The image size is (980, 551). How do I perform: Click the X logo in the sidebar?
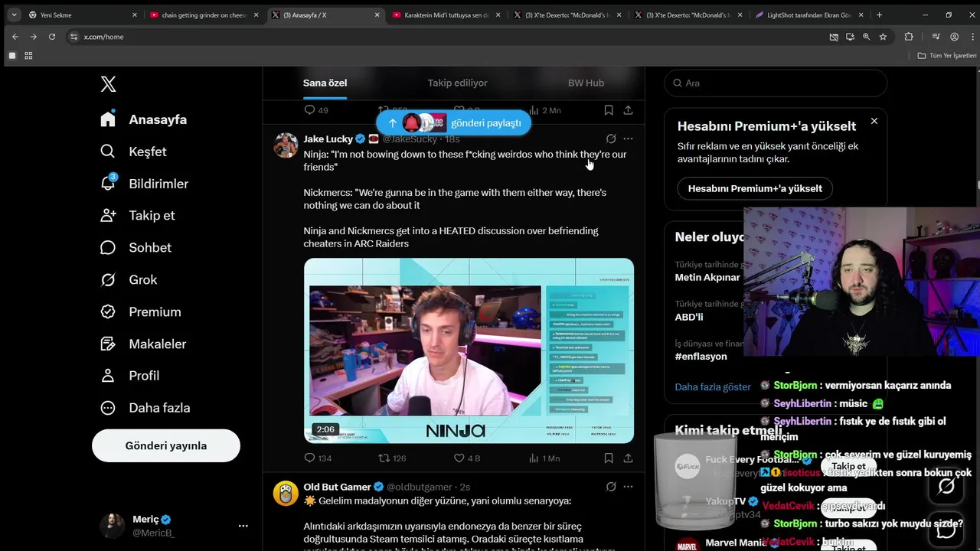[x=108, y=84]
